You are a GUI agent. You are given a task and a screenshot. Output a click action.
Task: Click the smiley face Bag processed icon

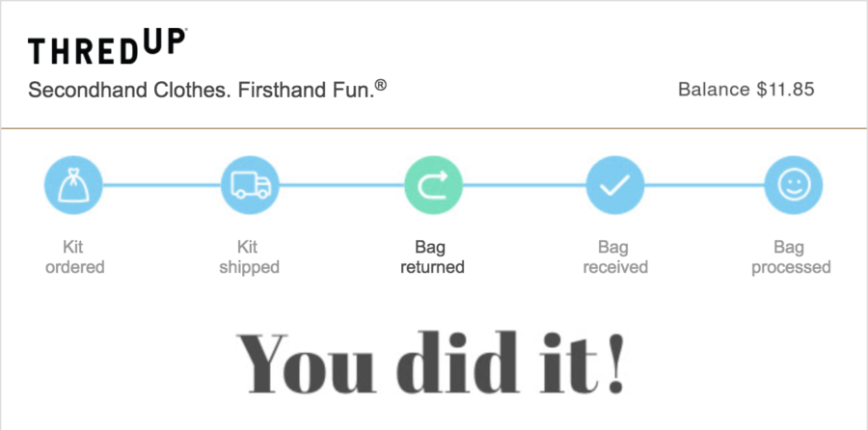(x=793, y=184)
